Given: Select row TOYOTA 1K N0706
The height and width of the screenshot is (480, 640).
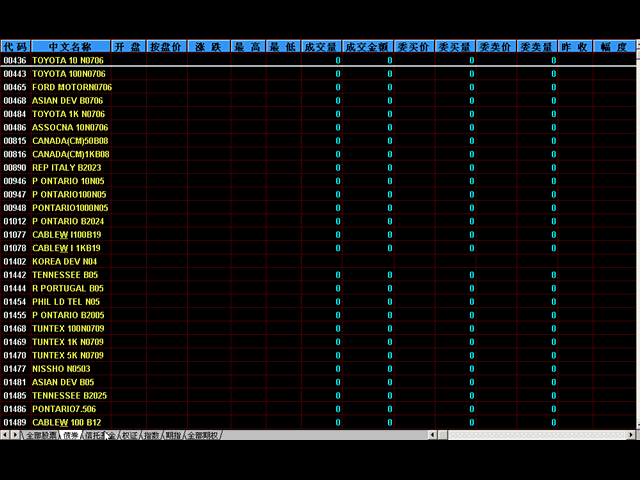Looking at the screenshot, I should pyautogui.click(x=318, y=114).
